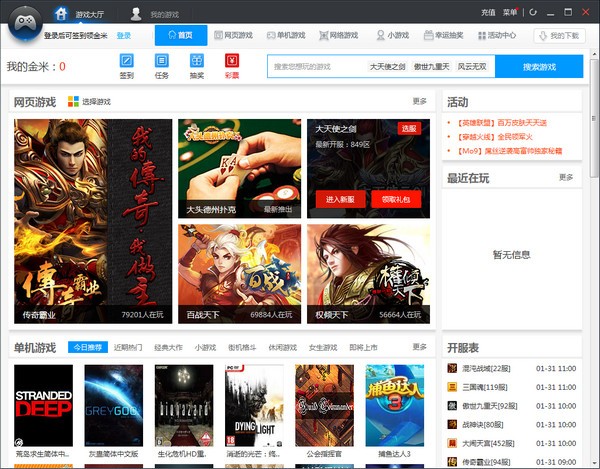Open 网络游戏 navigation tab
This screenshot has width=600, height=469.
pos(339,35)
